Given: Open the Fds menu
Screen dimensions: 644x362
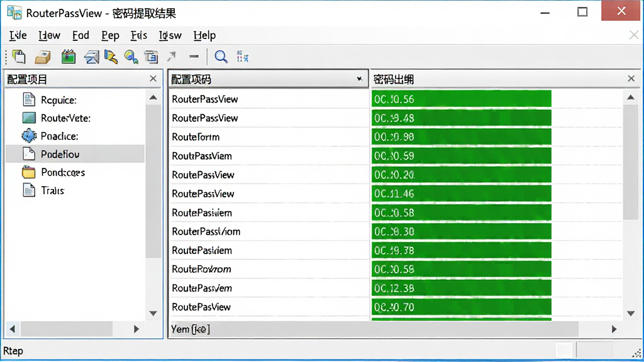Looking at the screenshot, I should (x=139, y=35).
